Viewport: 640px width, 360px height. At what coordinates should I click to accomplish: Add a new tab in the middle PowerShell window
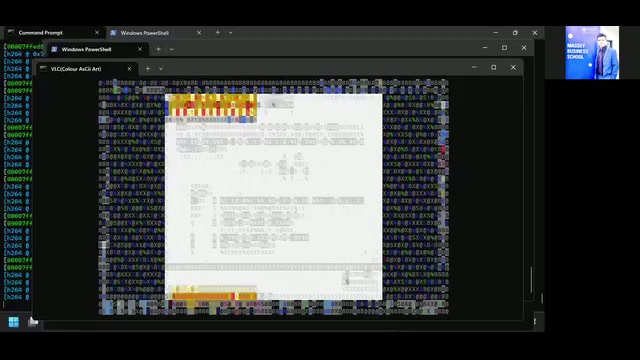(158, 49)
